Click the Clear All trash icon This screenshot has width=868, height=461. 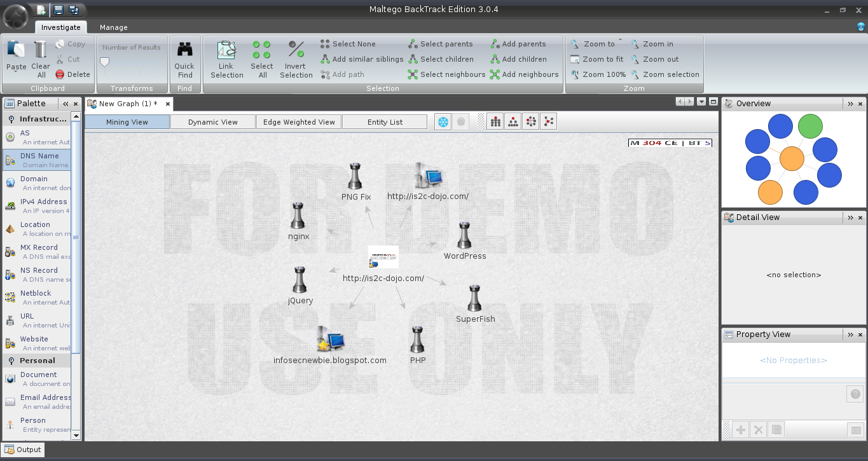[41, 59]
